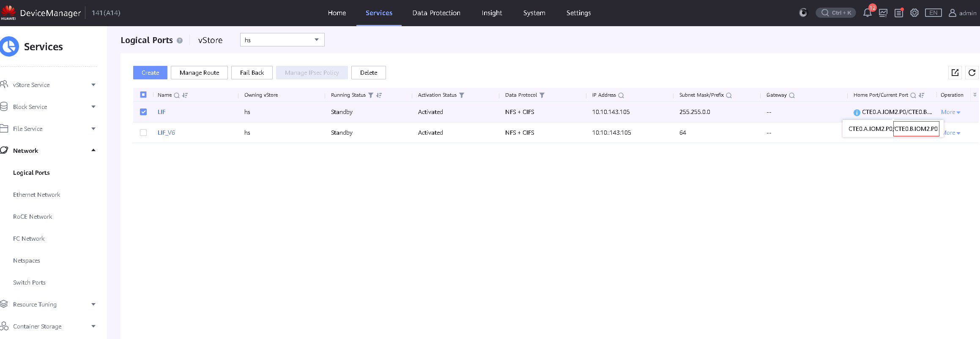Uncheck the LIF row checkbox
The image size is (980, 339).
coord(143,112)
